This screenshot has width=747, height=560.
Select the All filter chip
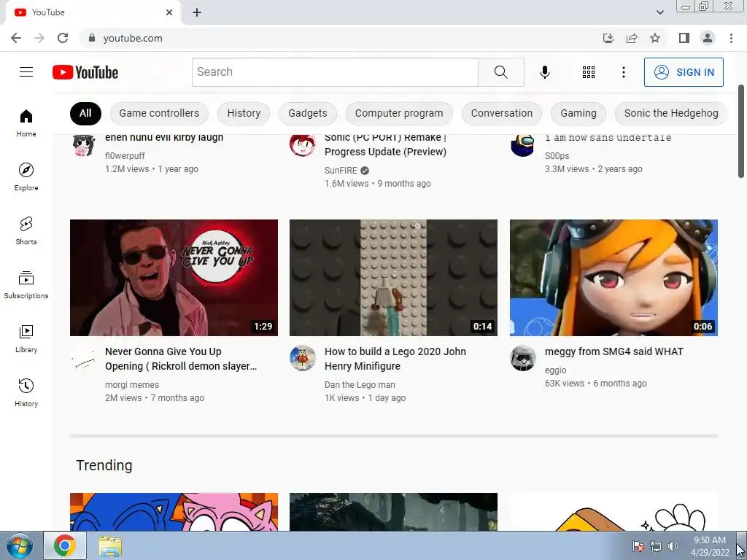pos(85,113)
